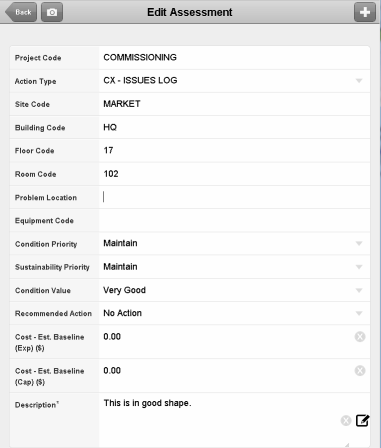Open the Sustainability Priority dropdown
The image size is (381, 448).
(x=234, y=267)
